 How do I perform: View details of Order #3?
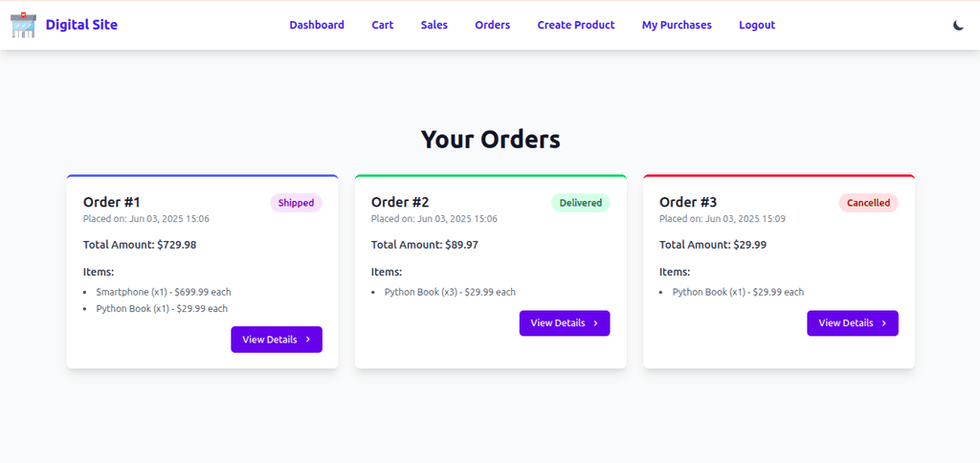(x=853, y=323)
